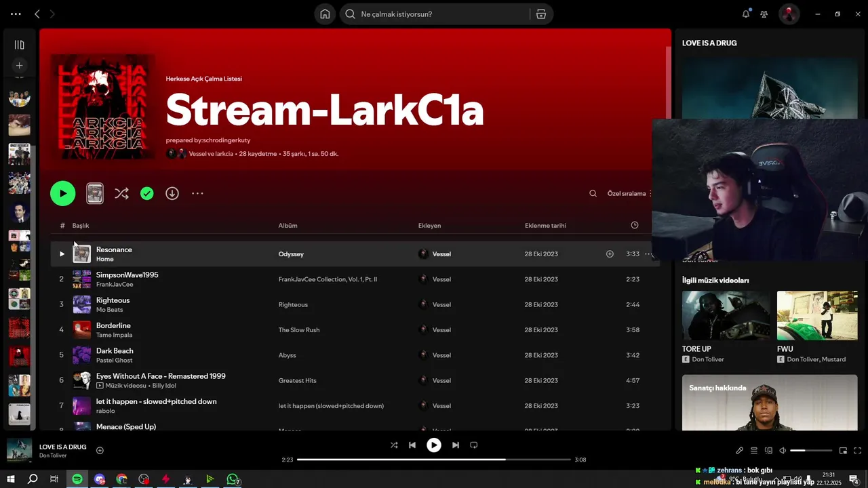The image size is (868, 488).
Task: Play the Stream-LarkC1a playlist
Action: click(62, 193)
